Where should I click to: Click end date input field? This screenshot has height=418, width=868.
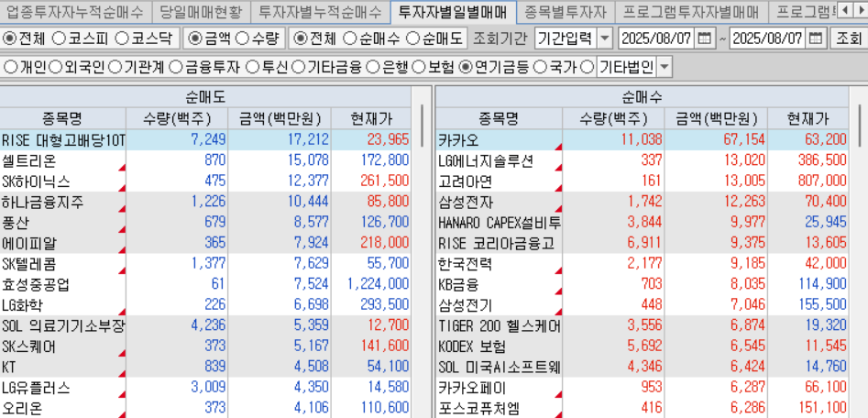(x=768, y=38)
